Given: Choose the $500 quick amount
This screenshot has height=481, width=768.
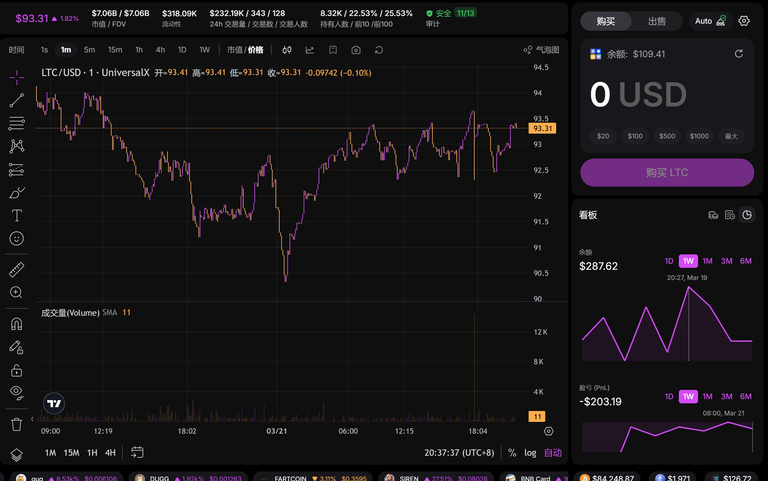Looking at the screenshot, I should pyautogui.click(x=667, y=136).
